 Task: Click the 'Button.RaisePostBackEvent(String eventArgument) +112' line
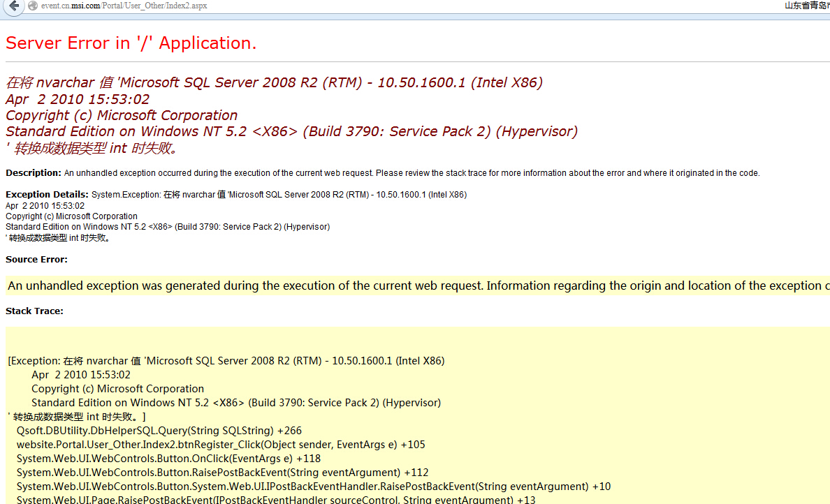(x=222, y=473)
